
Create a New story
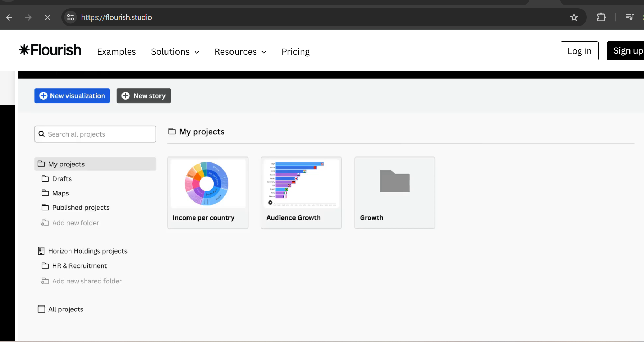(144, 96)
